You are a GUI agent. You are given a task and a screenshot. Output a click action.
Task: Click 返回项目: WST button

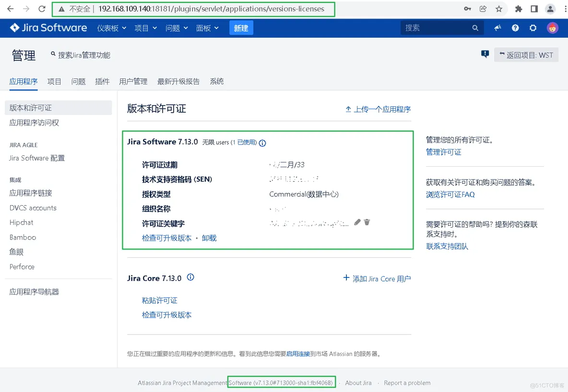526,55
